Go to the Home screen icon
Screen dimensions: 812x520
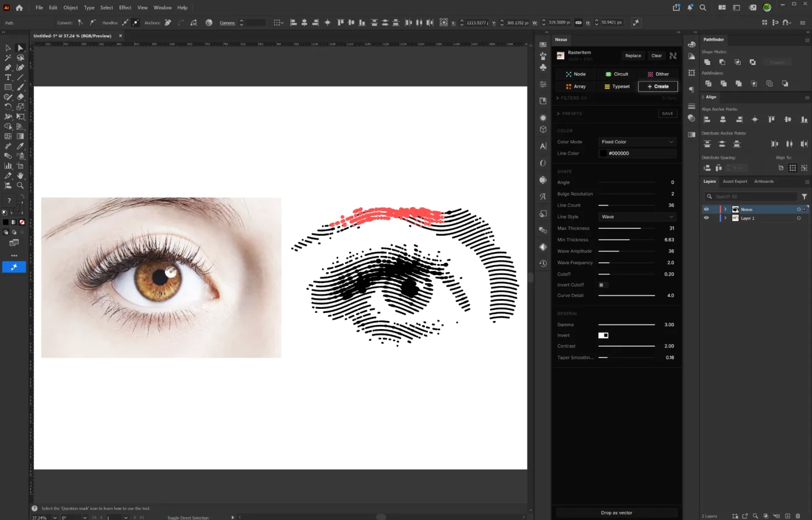coord(19,8)
